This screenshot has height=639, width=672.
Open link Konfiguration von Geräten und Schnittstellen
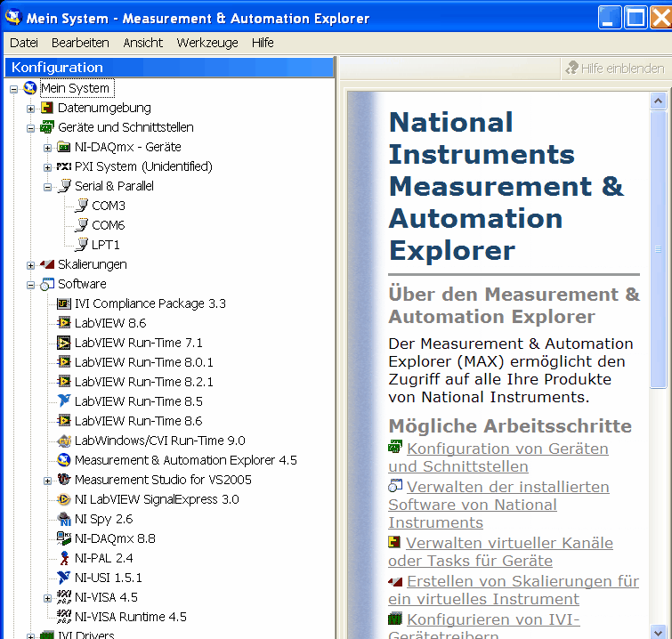pos(507,449)
